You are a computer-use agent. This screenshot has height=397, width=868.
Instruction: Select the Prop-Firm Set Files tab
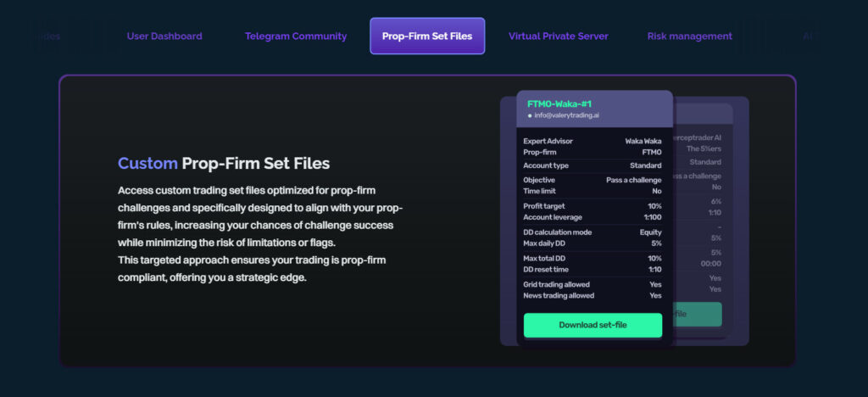[x=427, y=36]
